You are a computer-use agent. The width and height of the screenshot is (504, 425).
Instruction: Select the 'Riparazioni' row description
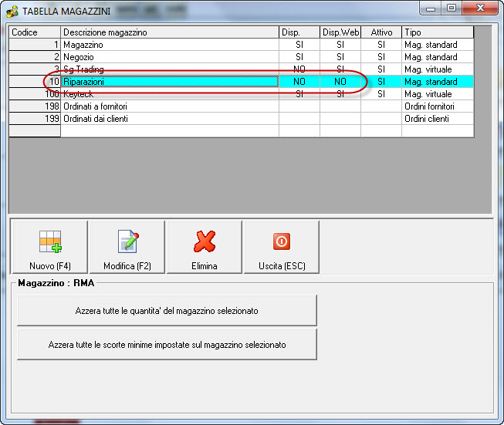pyautogui.click(x=170, y=82)
